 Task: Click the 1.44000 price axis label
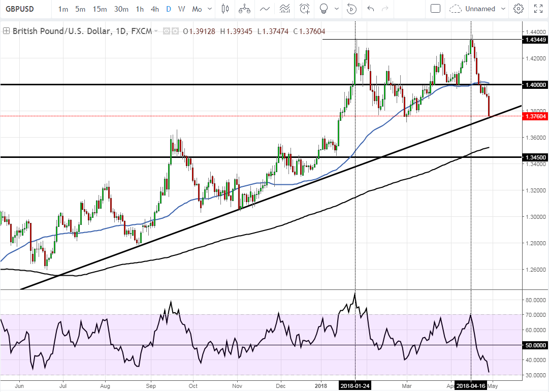pyautogui.click(x=536, y=31)
